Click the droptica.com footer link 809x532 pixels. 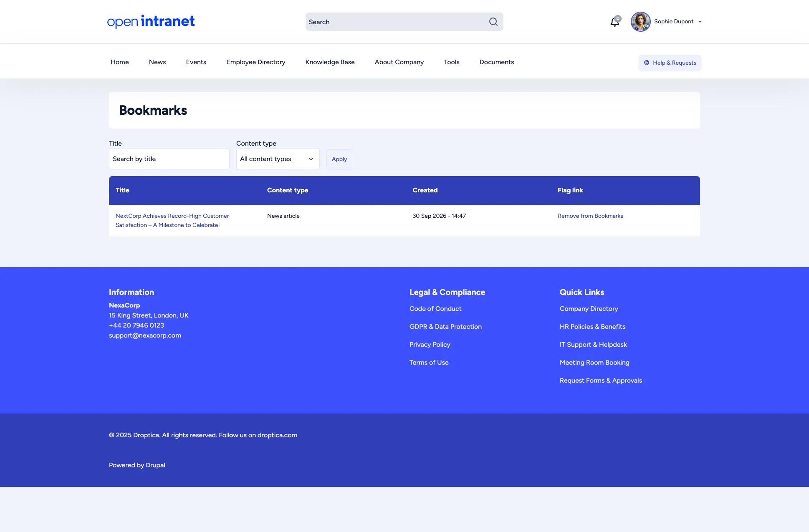click(277, 435)
